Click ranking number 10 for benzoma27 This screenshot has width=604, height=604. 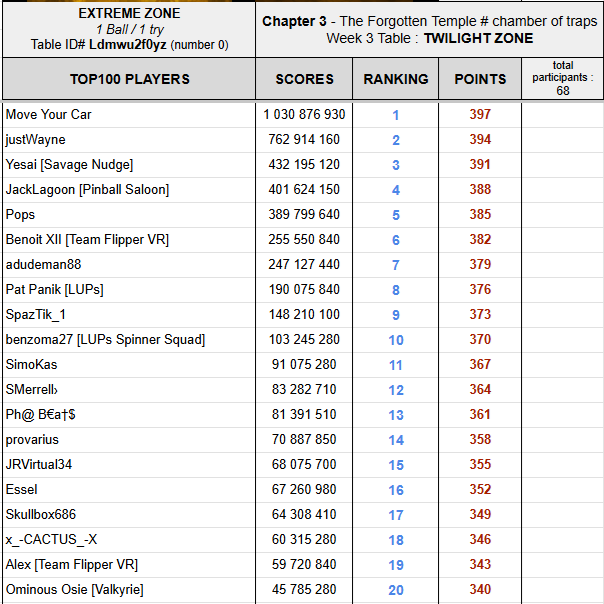point(396,340)
